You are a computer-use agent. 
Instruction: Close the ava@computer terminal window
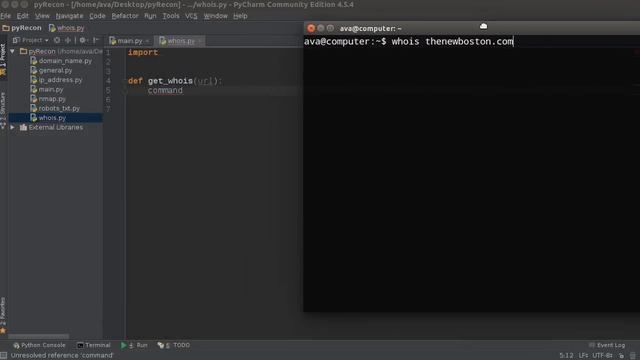pos(311,28)
